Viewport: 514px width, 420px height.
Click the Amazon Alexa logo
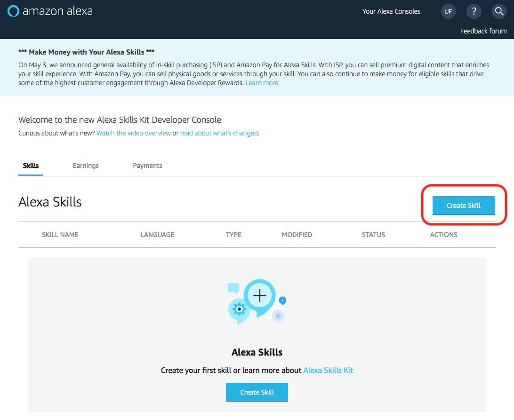coord(49,11)
